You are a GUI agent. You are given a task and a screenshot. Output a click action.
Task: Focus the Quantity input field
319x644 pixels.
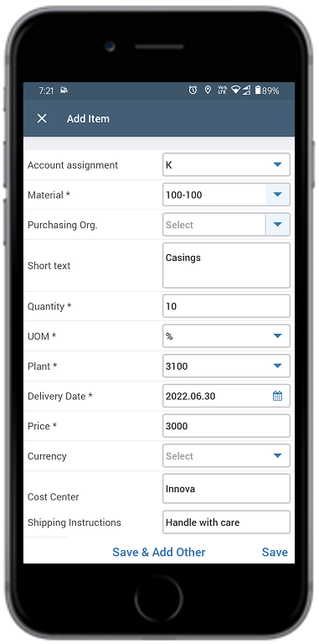226,306
